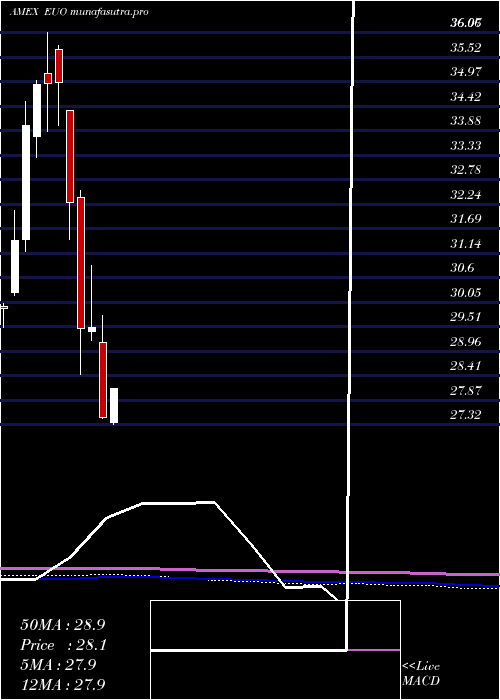Select the 30.05 price axis label
The height and width of the screenshot is (700, 500).
(x=466, y=292)
